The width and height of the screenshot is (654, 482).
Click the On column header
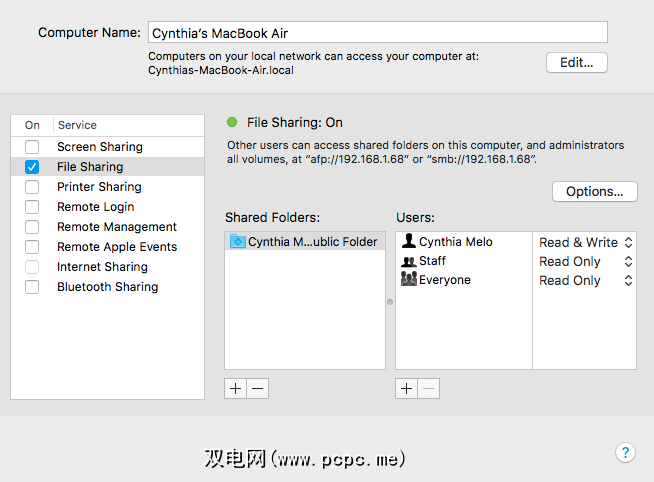32,125
